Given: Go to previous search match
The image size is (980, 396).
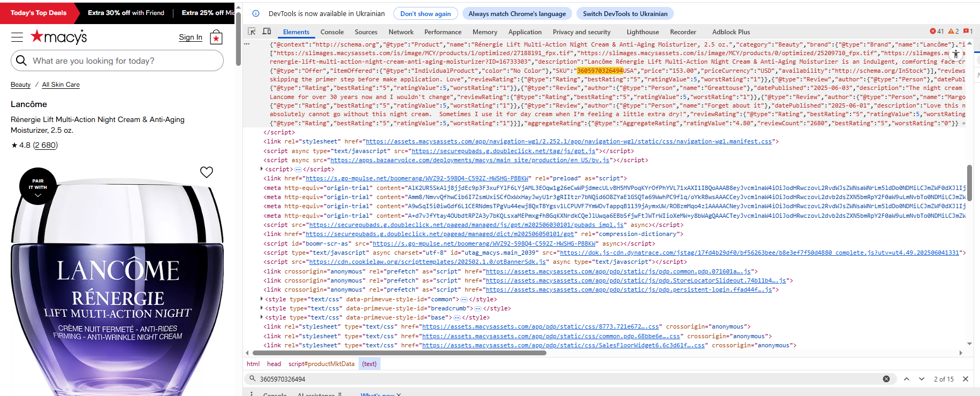Looking at the screenshot, I should (907, 379).
